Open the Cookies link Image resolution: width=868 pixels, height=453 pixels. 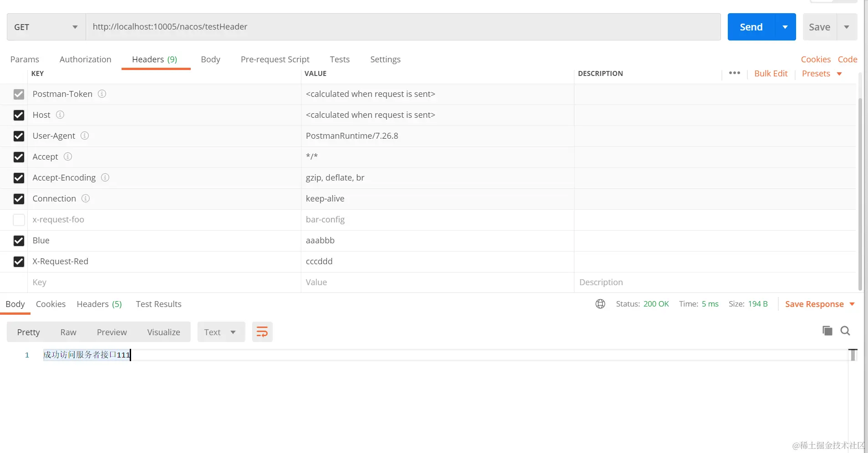coord(816,59)
